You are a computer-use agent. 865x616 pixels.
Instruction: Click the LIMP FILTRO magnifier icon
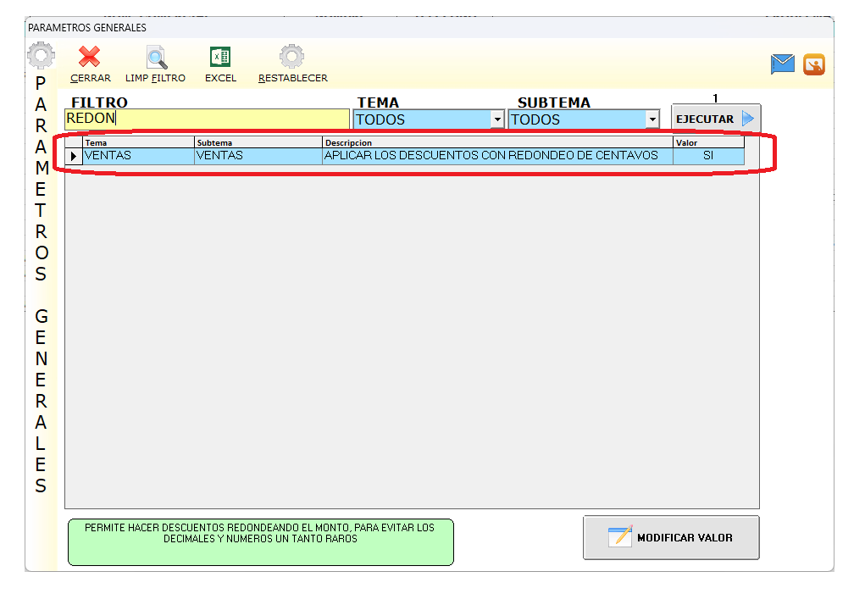156,58
